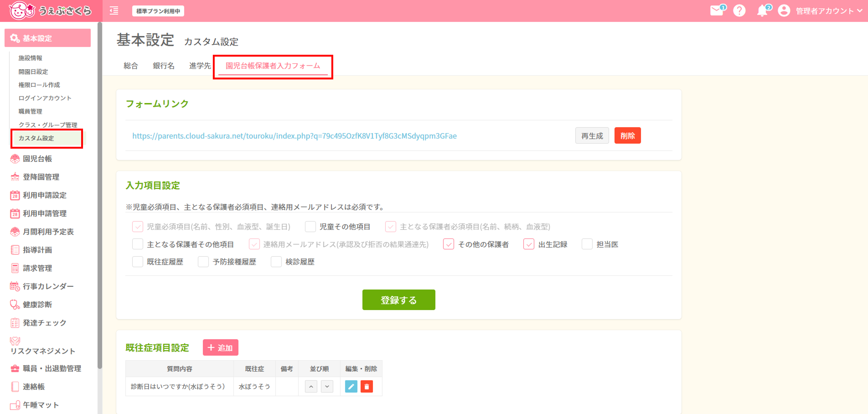Screen dimensions: 868x414
Task: Move 水ぼうそう row down
Action: 327,386
